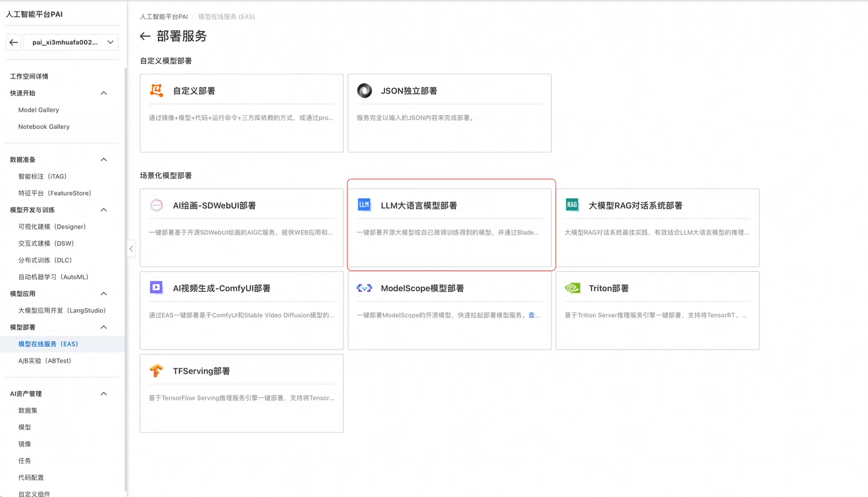Open 交互式建模 (DSW)
This screenshot has height=497, width=868.
[46, 243]
